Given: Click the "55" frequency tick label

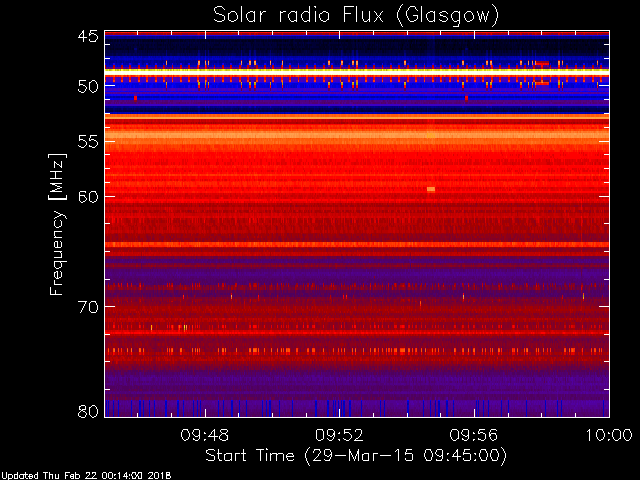Looking at the screenshot, I should 88,141.
